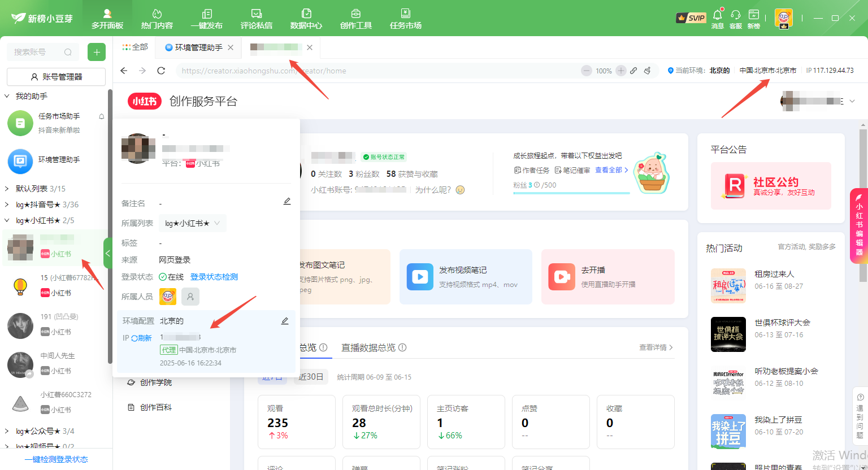Select the 中间人先生 account
This screenshot has height=470, width=868.
click(x=55, y=364)
